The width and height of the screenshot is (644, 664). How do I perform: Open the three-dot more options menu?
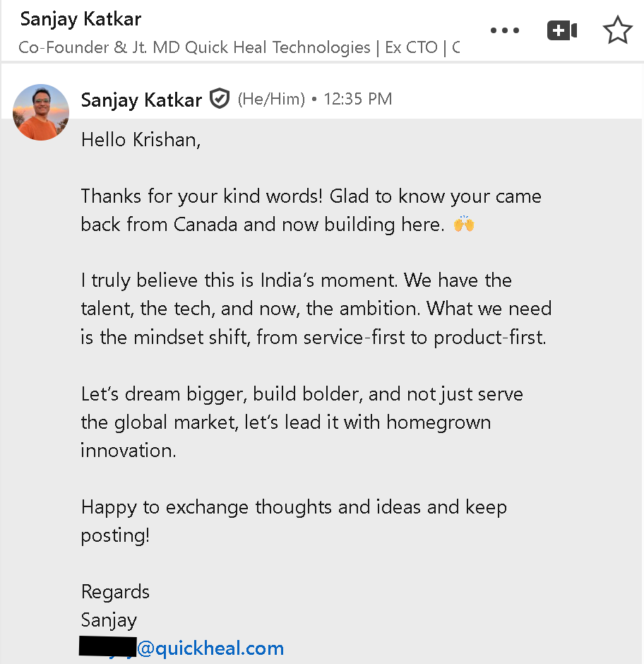(x=504, y=31)
